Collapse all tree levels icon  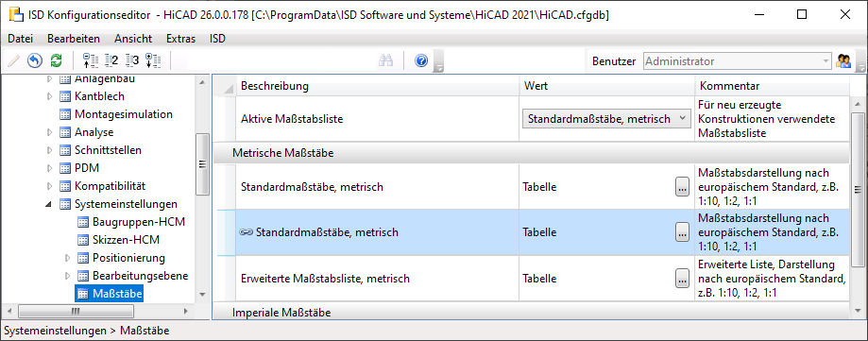[x=90, y=60]
